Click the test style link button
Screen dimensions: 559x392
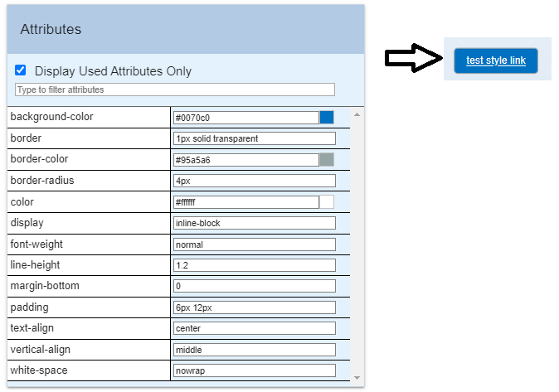496,60
